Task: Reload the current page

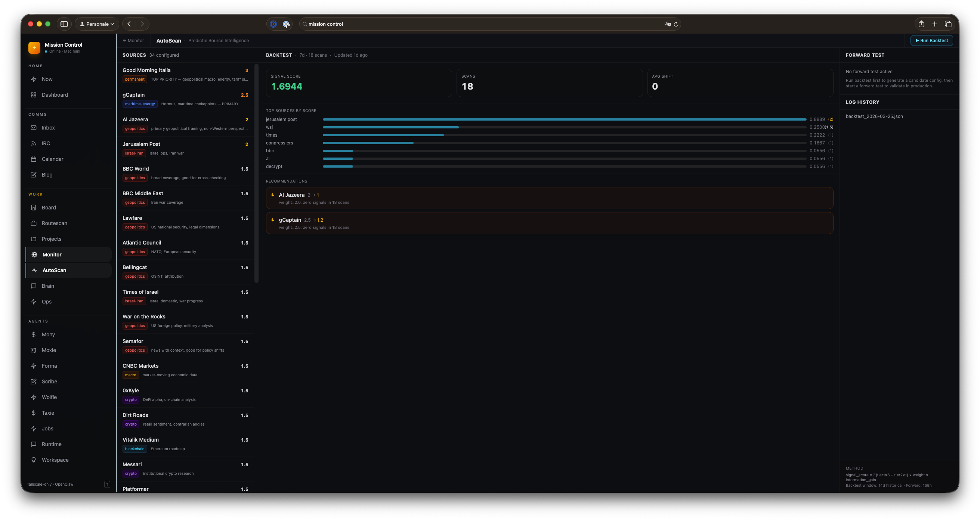Action: [676, 24]
